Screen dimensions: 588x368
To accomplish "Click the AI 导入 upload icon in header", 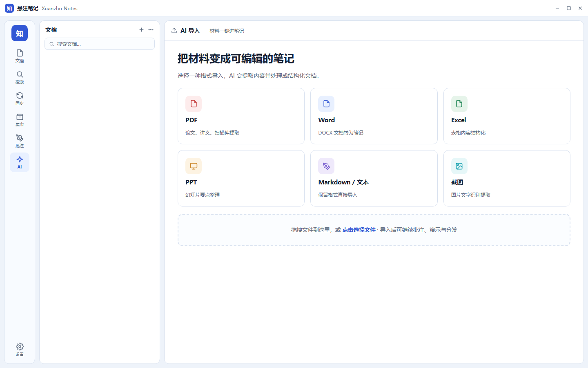I will pos(174,31).
